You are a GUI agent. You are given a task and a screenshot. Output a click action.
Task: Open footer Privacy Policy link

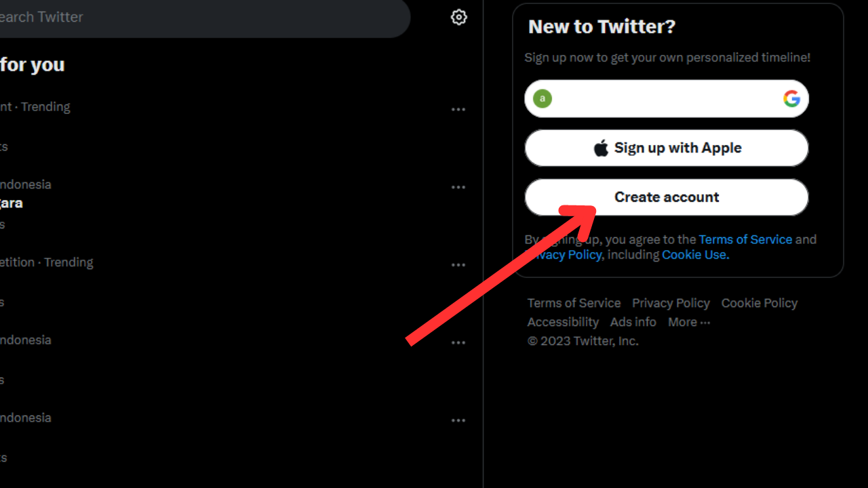[x=671, y=303]
